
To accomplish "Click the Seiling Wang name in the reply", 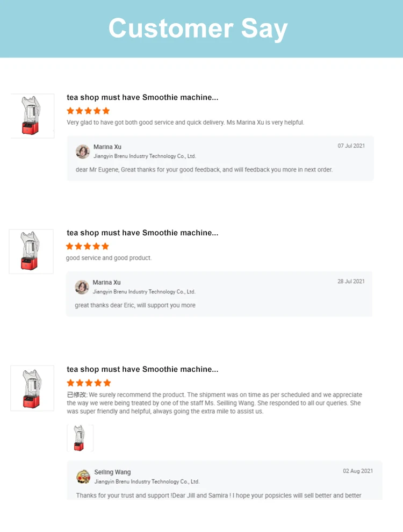I will pyautogui.click(x=112, y=472).
